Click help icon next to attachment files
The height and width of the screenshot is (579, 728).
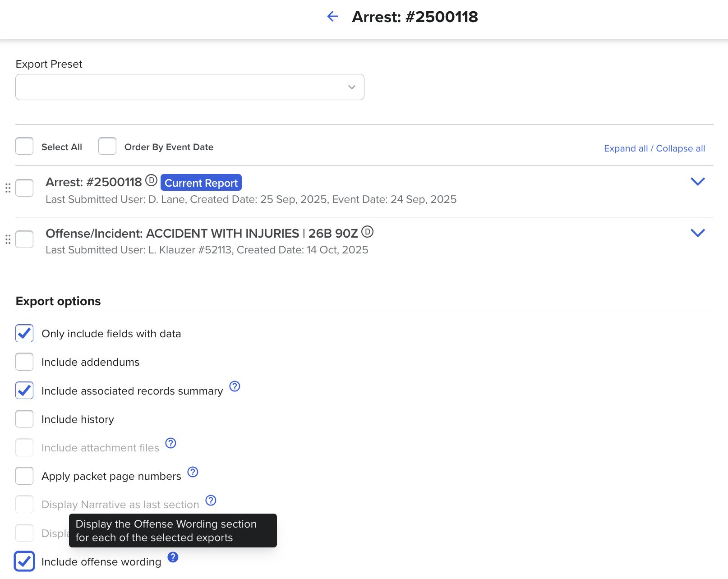(x=170, y=443)
